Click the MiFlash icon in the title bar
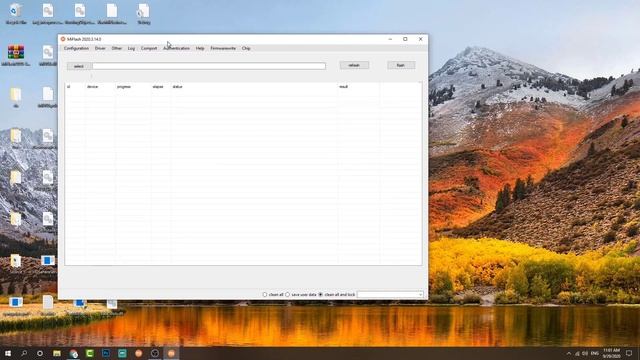Viewport: 640px width, 360px height. pos(63,39)
